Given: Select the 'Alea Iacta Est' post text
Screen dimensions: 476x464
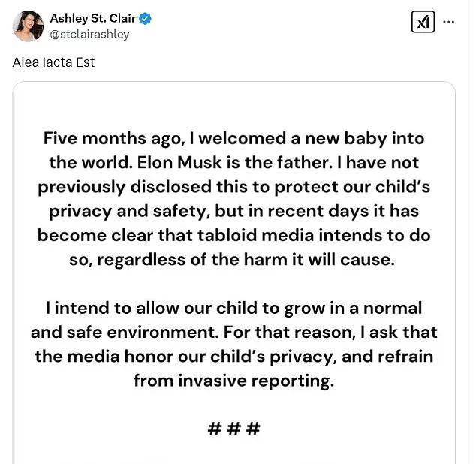Looking at the screenshot, I should point(53,62).
